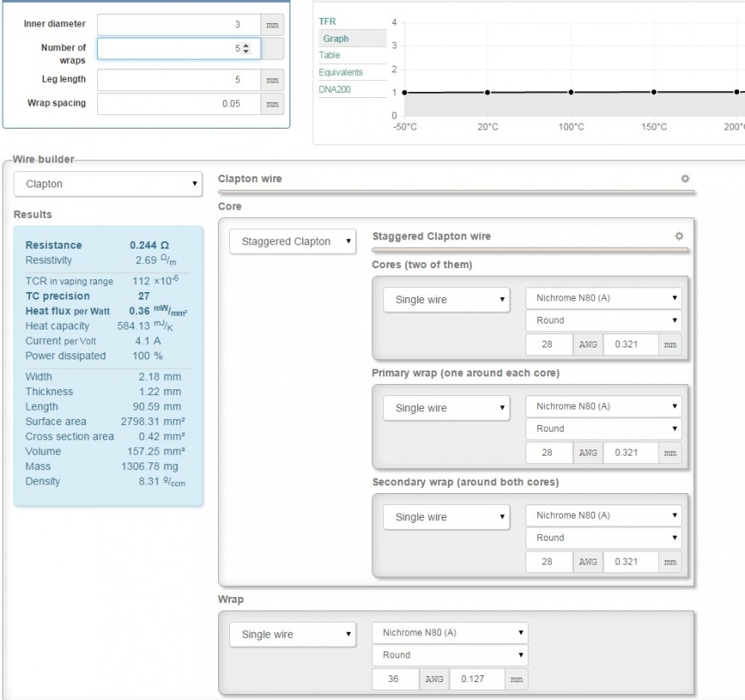Expand the Cores Single wire dropdown
The height and width of the screenshot is (700, 745).
[447, 300]
